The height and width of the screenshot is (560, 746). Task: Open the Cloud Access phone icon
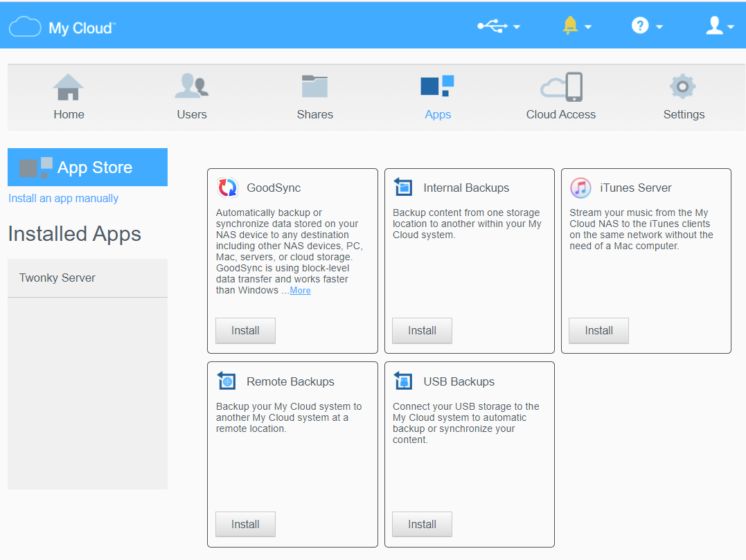click(561, 87)
